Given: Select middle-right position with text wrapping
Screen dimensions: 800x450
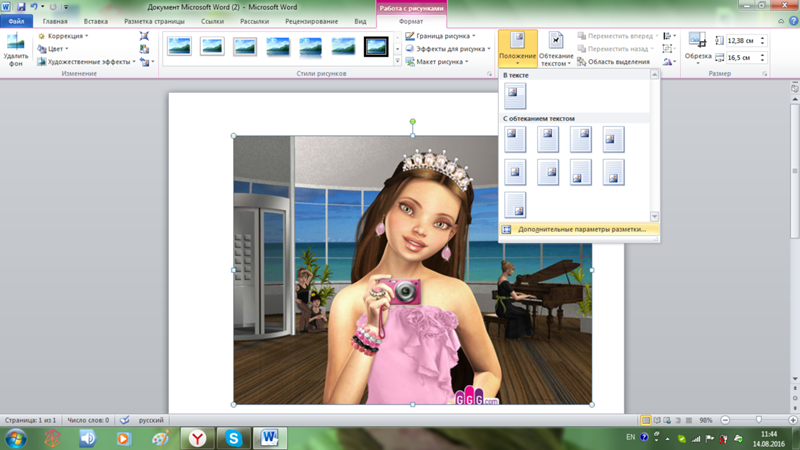Looking at the screenshot, I should click(x=547, y=172).
